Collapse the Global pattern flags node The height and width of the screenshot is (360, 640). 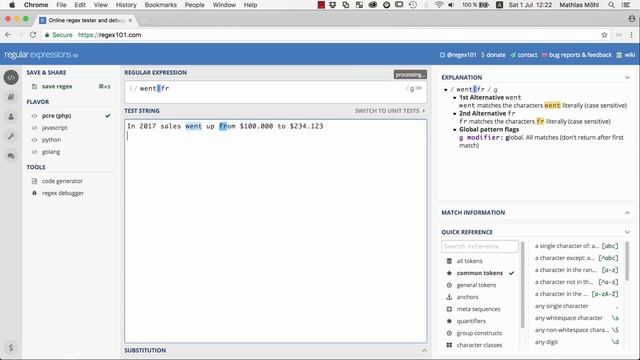coord(455,129)
